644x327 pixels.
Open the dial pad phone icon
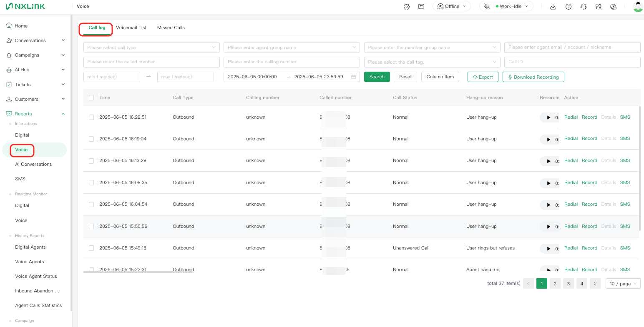pos(487,6)
